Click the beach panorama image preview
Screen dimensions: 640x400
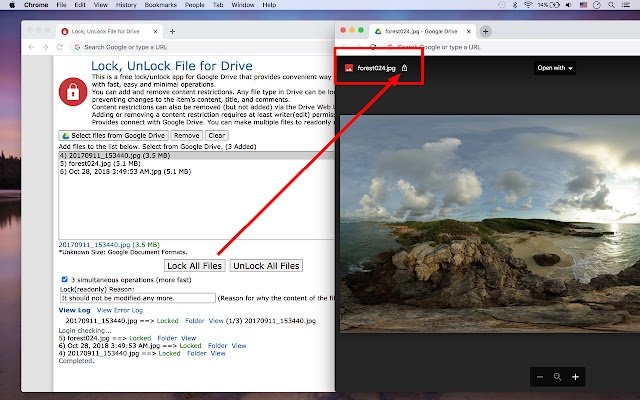(x=490, y=224)
